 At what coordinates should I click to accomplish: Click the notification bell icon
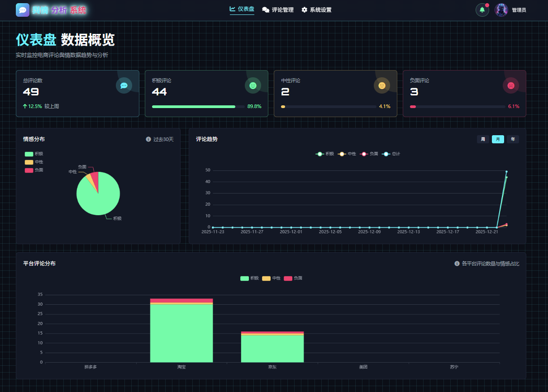pos(482,10)
